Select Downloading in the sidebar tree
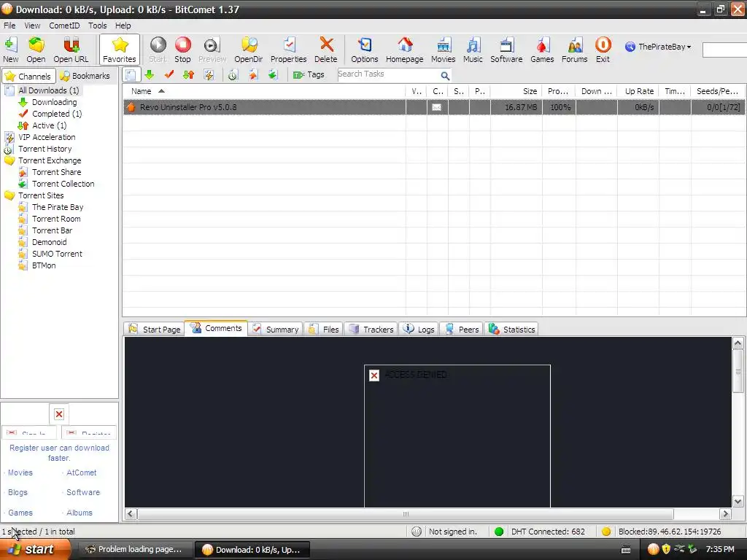This screenshot has height=560, width=747. (54, 102)
